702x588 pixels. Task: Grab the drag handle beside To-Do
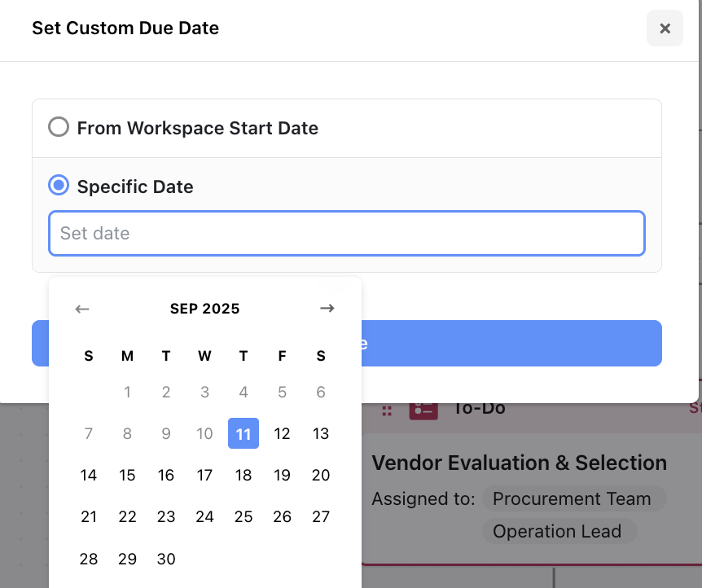coord(387,410)
